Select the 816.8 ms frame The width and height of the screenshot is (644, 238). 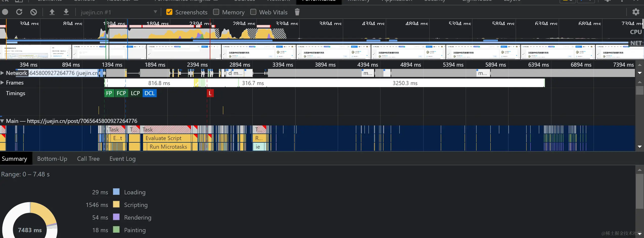pos(159,83)
